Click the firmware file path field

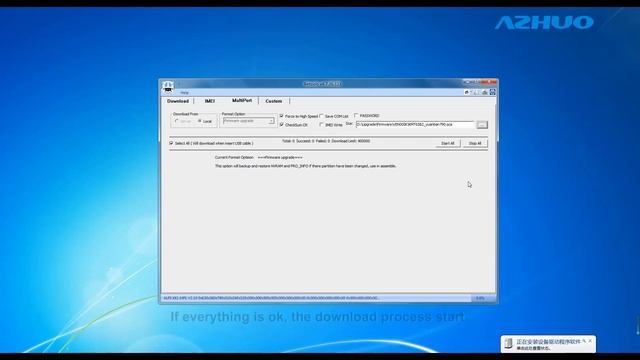[415, 124]
